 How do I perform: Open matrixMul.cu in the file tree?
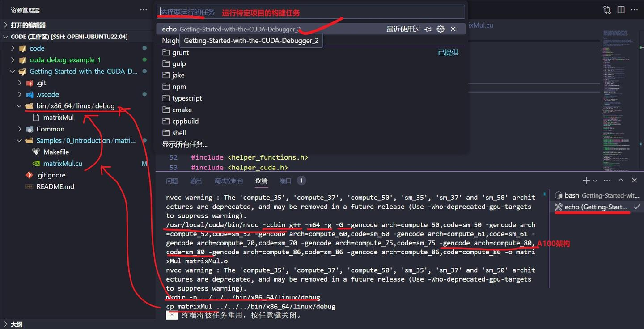(x=63, y=164)
